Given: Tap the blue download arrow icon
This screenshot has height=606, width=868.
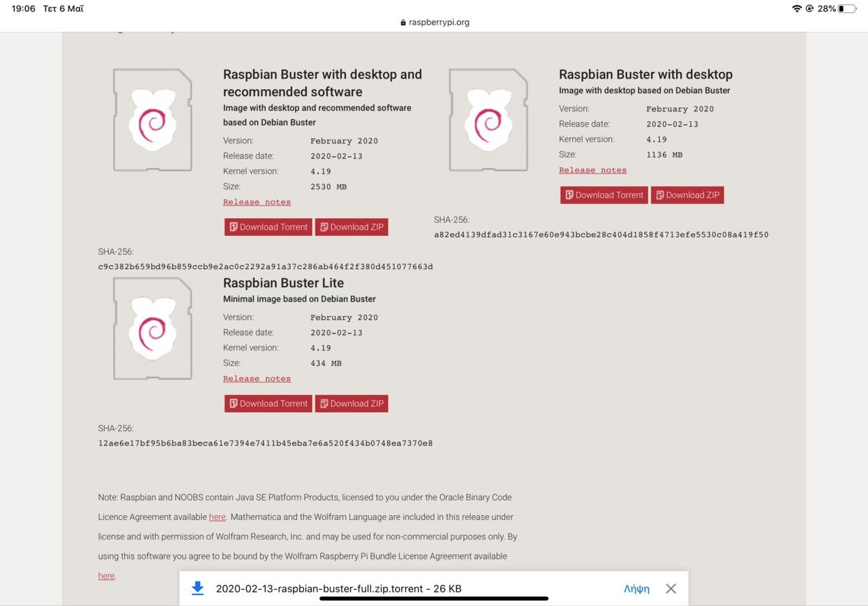Looking at the screenshot, I should [197, 588].
